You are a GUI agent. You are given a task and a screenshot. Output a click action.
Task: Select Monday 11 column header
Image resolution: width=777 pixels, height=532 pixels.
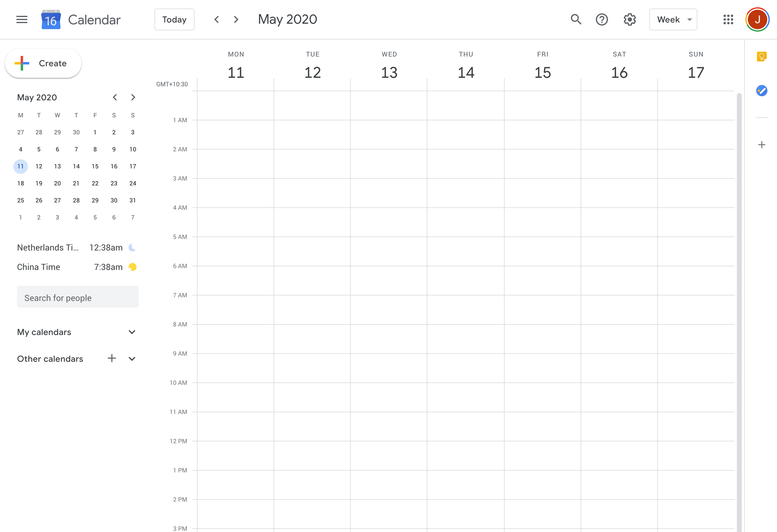(x=236, y=66)
